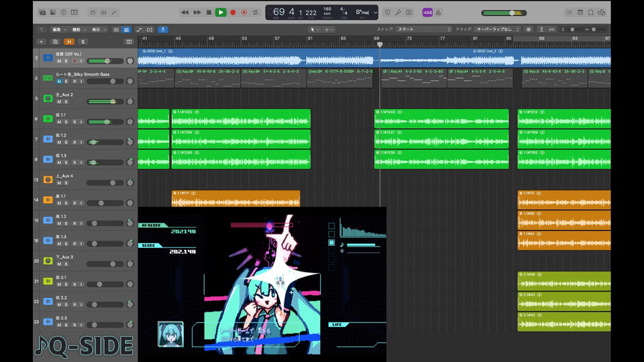Toggle record enable on 音源 (Off Vo.) track
This screenshot has height=362, width=644.
74,61
